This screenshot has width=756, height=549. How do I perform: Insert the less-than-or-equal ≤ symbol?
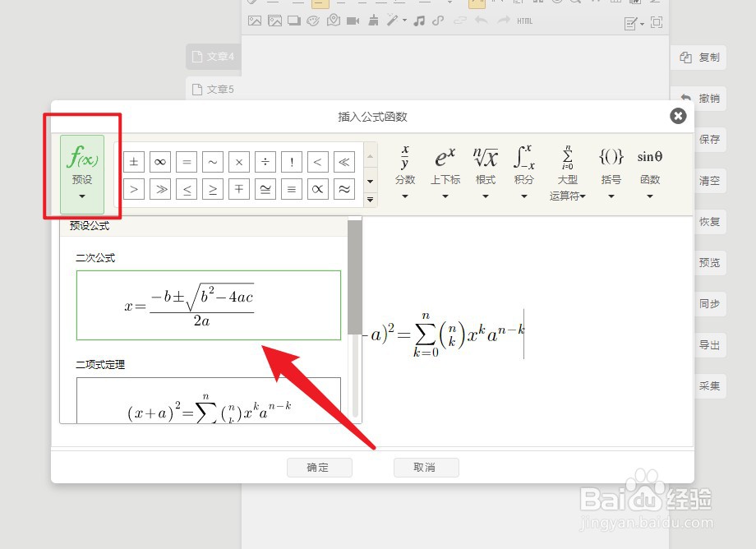187,189
